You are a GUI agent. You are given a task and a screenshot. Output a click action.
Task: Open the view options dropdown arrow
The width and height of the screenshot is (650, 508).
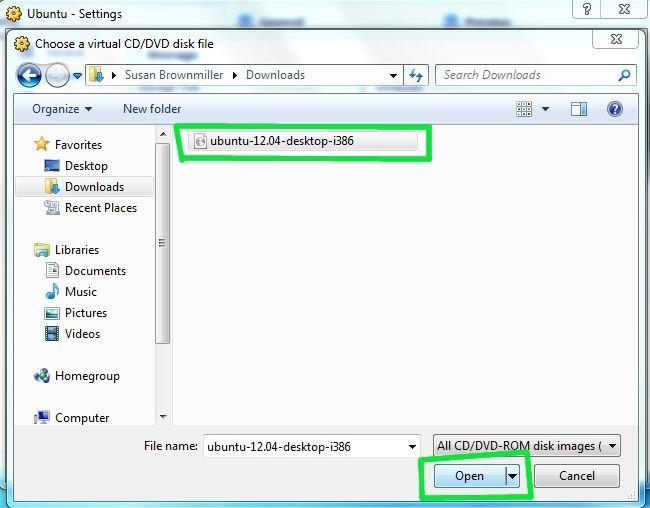pos(546,109)
